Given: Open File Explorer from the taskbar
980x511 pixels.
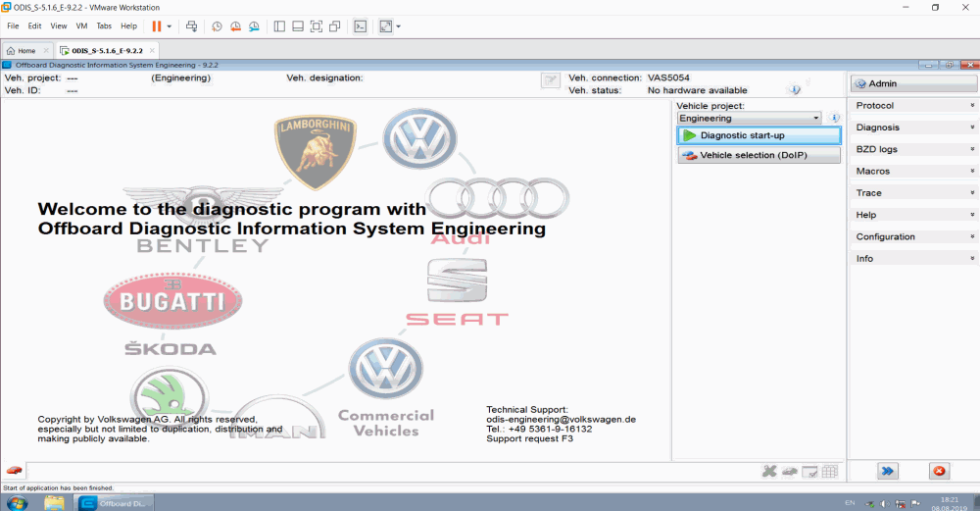Looking at the screenshot, I should (54, 503).
